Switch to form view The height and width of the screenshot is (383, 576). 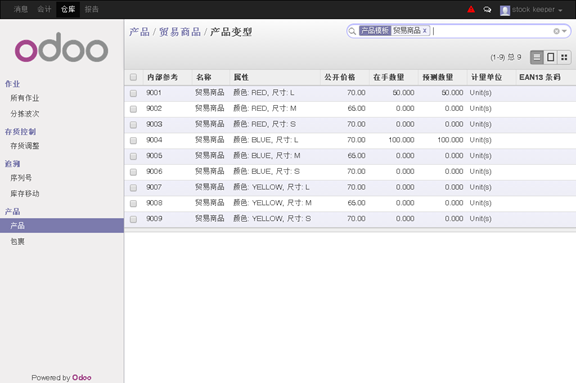coord(550,57)
